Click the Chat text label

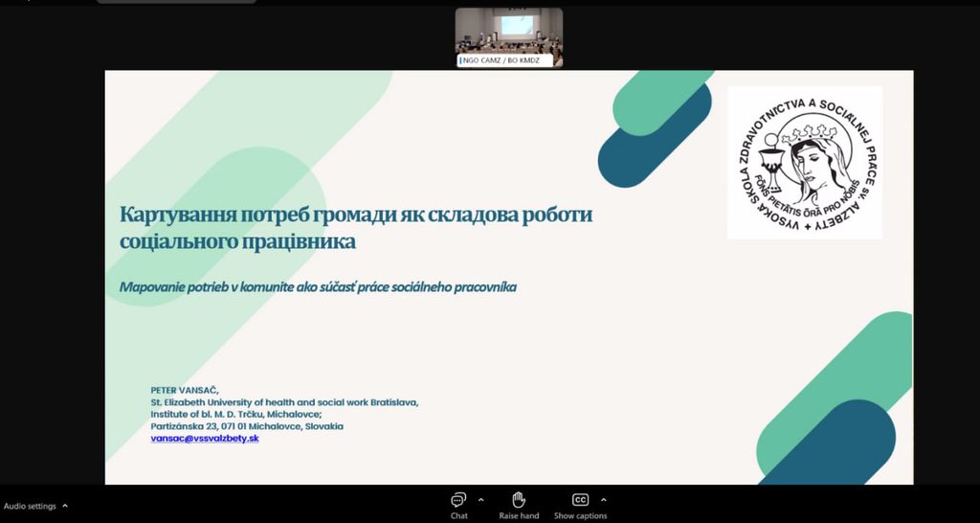coord(458,516)
